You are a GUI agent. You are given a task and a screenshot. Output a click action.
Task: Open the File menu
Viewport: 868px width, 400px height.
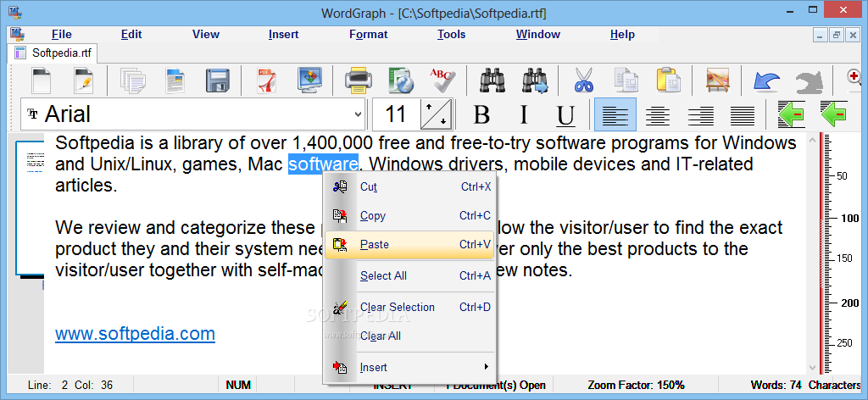click(x=61, y=34)
